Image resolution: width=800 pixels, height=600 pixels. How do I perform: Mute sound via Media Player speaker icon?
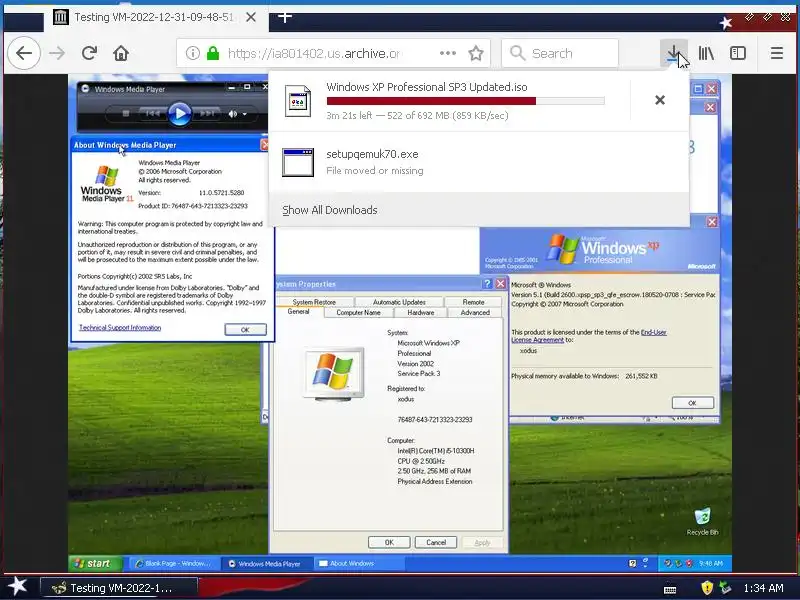click(x=233, y=114)
